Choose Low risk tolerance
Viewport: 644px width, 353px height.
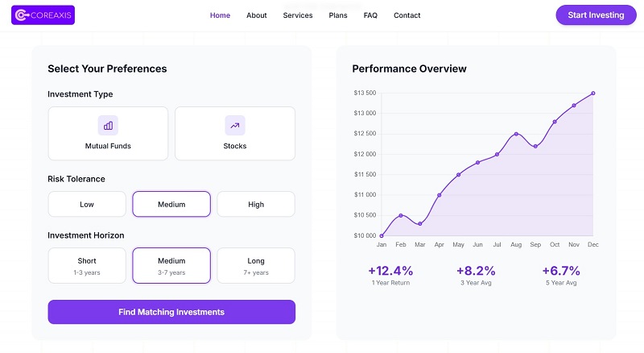point(87,204)
